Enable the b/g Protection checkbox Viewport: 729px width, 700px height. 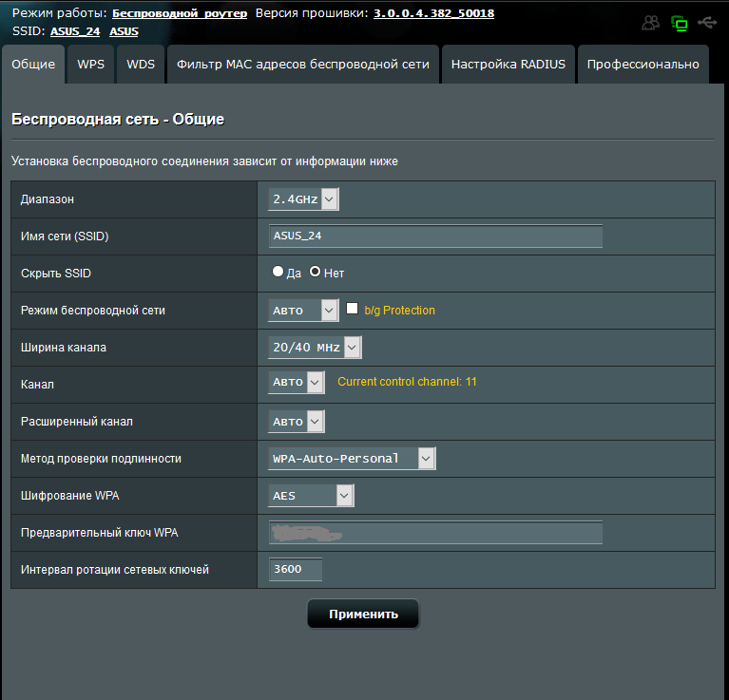tap(352, 309)
